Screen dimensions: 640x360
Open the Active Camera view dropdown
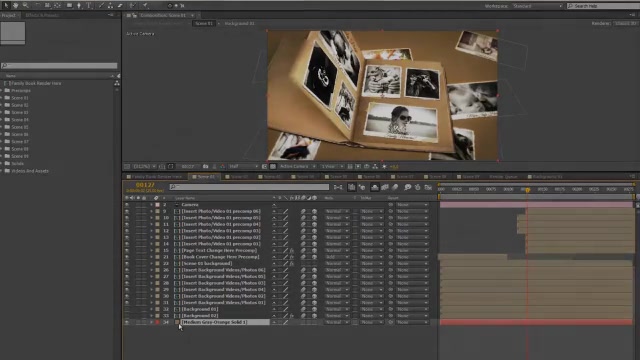coord(297,167)
